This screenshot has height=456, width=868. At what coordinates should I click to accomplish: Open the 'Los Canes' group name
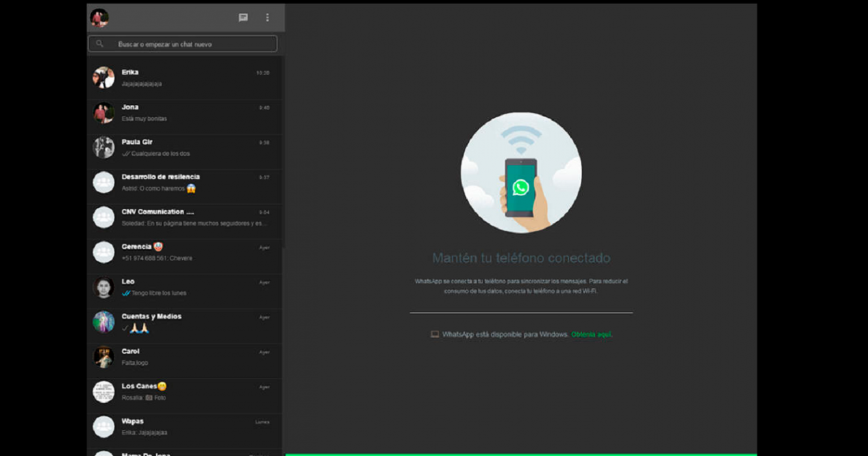[x=139, y=386]
